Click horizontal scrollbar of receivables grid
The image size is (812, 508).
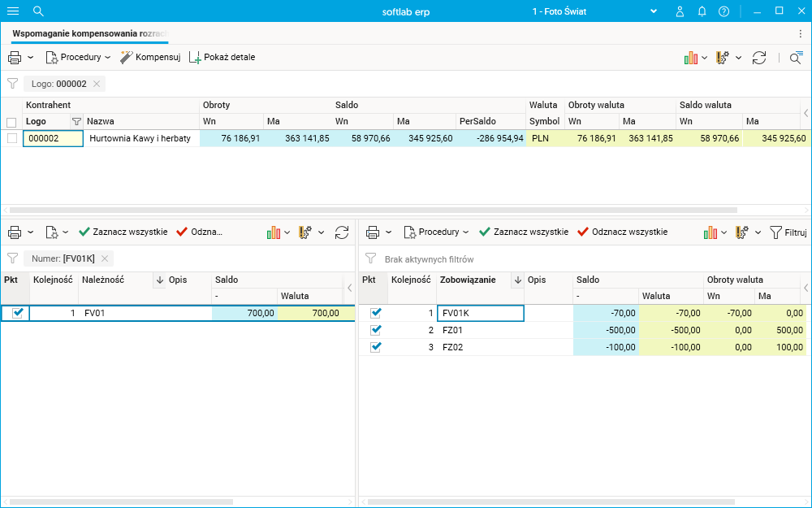click(121, 501)
